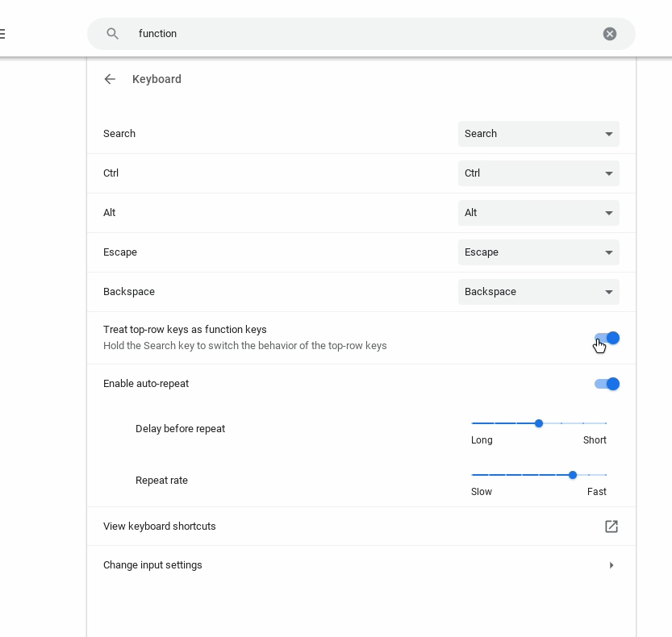Image resolution: width=672 pixels, height=637 pixels.
Task: Click the Delay before repeat slider handle
Action: 539,423
